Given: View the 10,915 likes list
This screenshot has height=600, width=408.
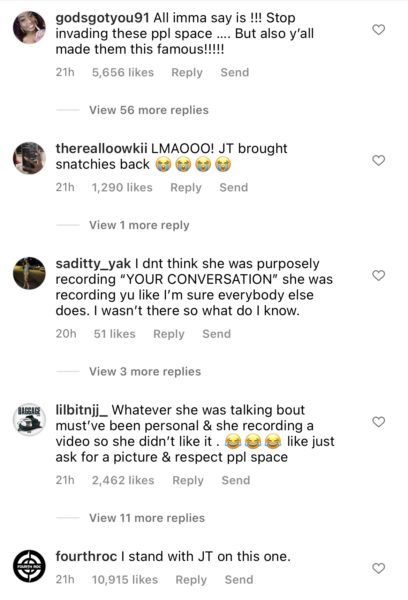Looking at the screenshot, I should (x=125, y=580).
